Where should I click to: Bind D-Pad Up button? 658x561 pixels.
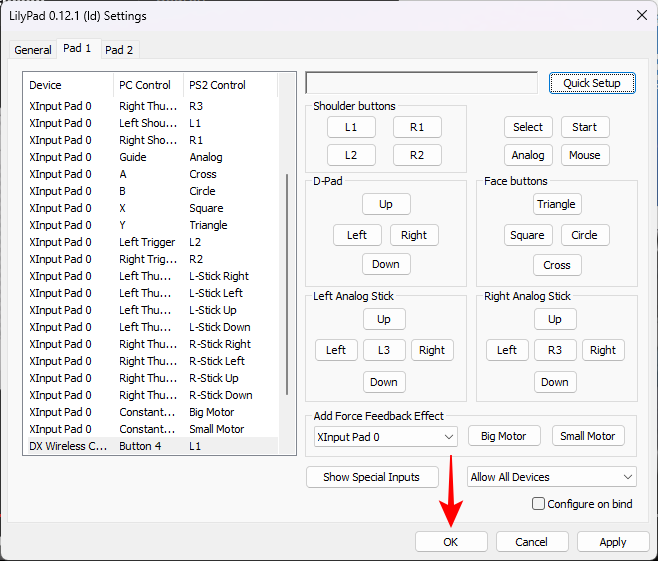click(x=386, y=204)
